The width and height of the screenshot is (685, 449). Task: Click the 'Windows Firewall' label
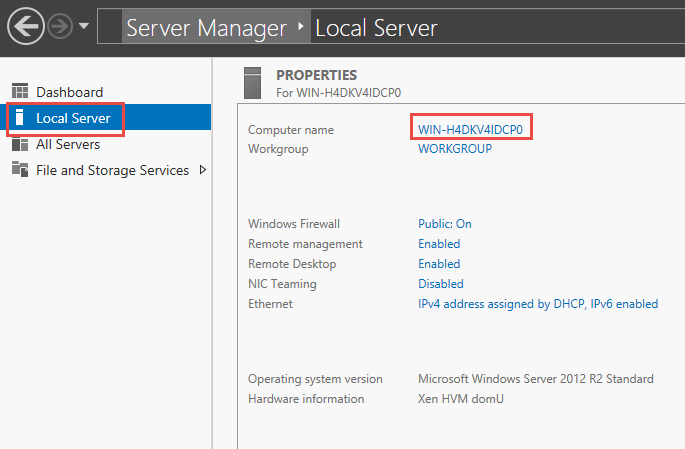tap(294, 224)
